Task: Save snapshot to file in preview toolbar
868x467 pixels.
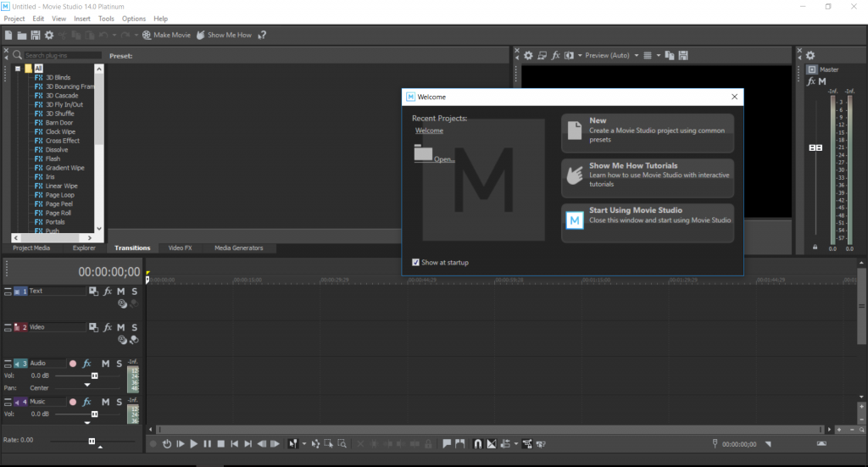Action: [683, 55]
